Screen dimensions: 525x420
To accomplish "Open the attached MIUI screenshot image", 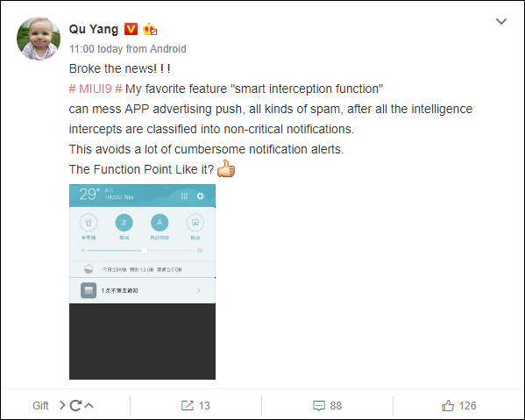I will (142, 281).
